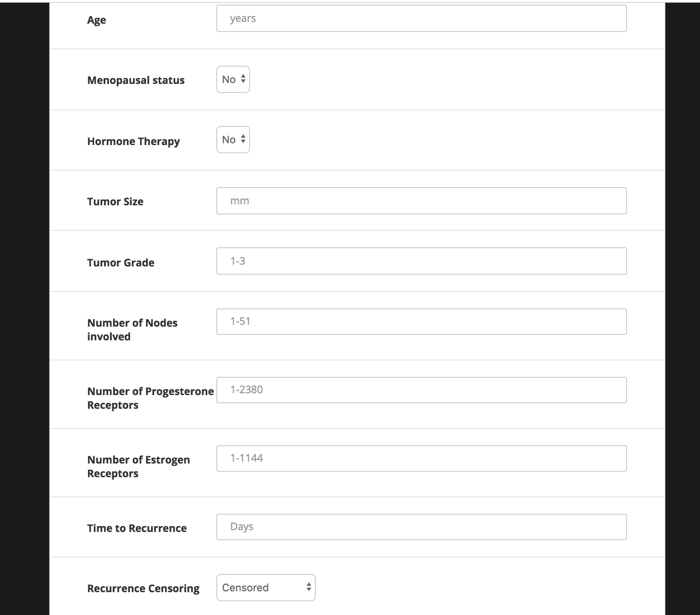Viewport: 700px width, 615px height.
Task: Open the Menopausal status dropdown
Action: 233,79
